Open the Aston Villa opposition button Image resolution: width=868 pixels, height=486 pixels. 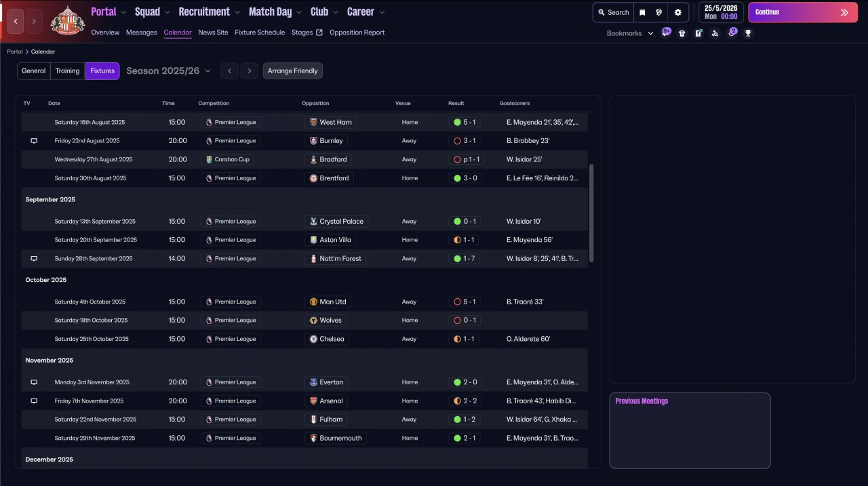pos(331,240)
